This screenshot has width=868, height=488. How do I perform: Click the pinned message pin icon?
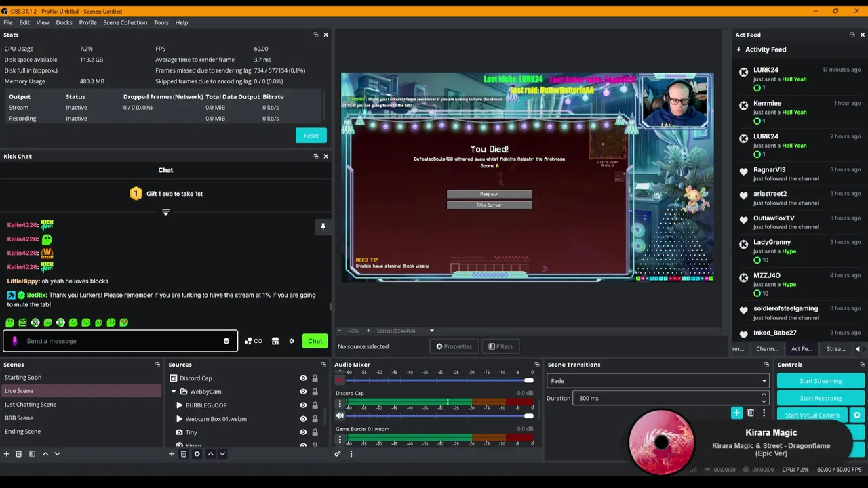[x=323, y=227]
